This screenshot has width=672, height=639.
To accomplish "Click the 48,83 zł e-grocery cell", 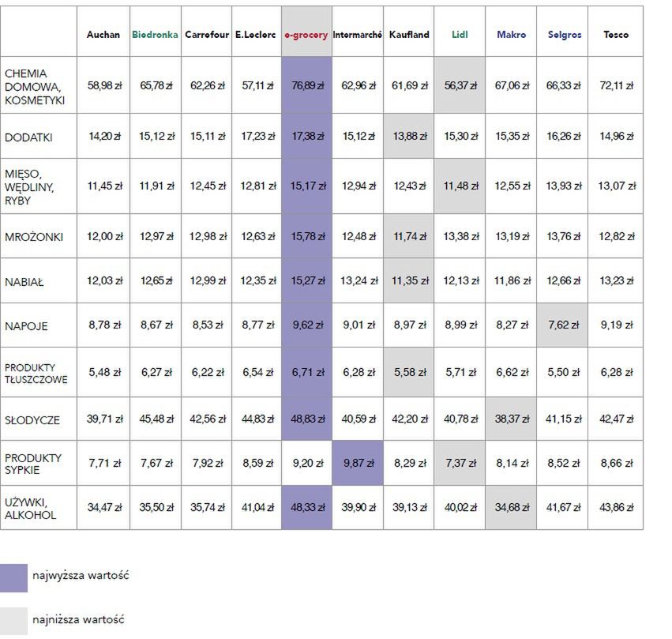I will click(x=307, y=419).
